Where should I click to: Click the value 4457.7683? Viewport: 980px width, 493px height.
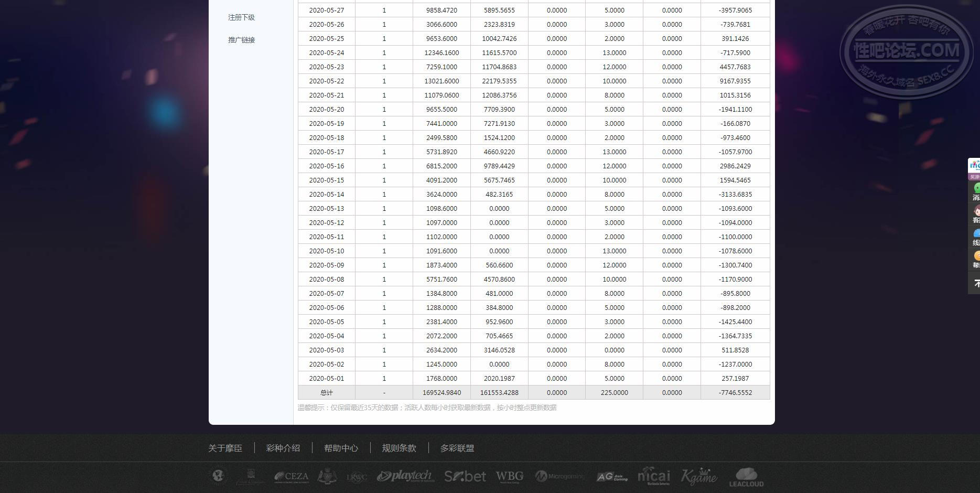coord(735,67)
